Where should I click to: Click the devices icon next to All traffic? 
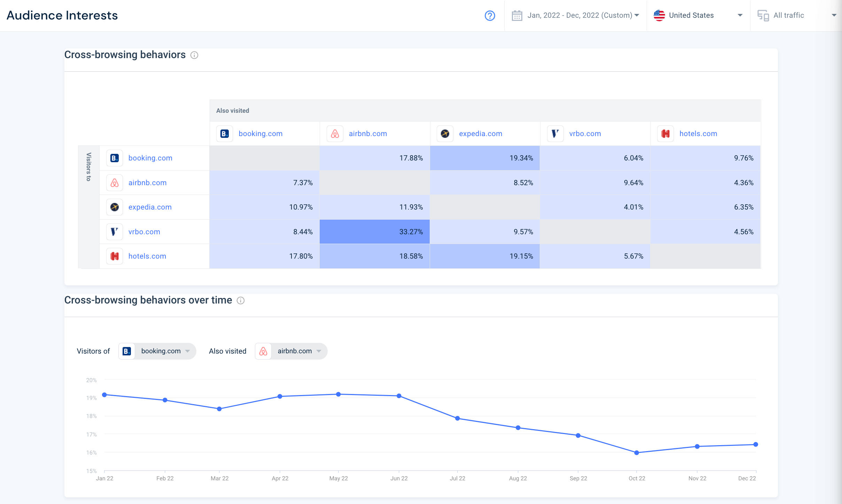pos(763,16)
